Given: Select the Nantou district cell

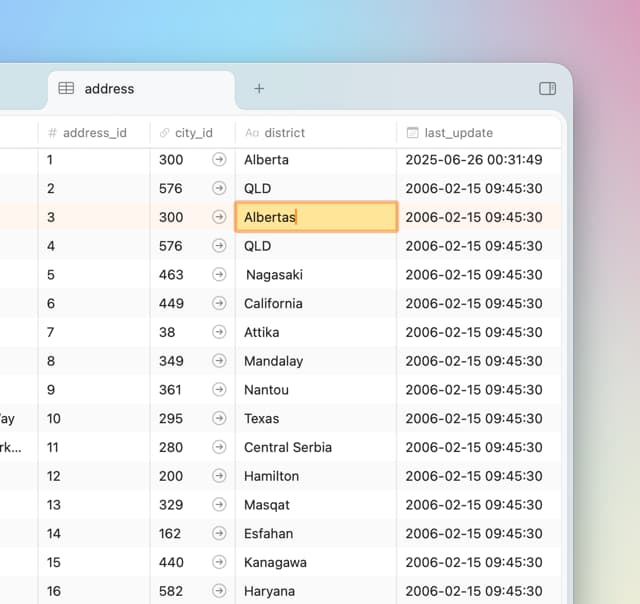Looking at the screenshot, I should (x=316, y=389).
